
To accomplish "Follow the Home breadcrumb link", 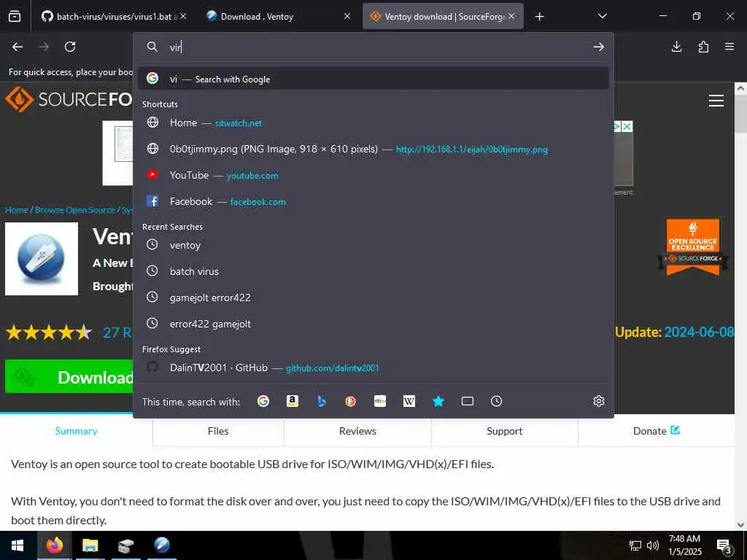I will pyautogui.click(x=17, y=210).
